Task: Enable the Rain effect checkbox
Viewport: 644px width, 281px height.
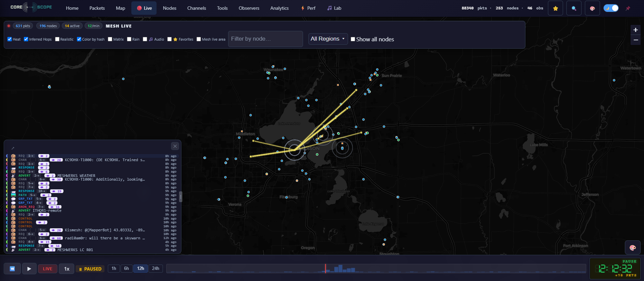Action: 129,39
